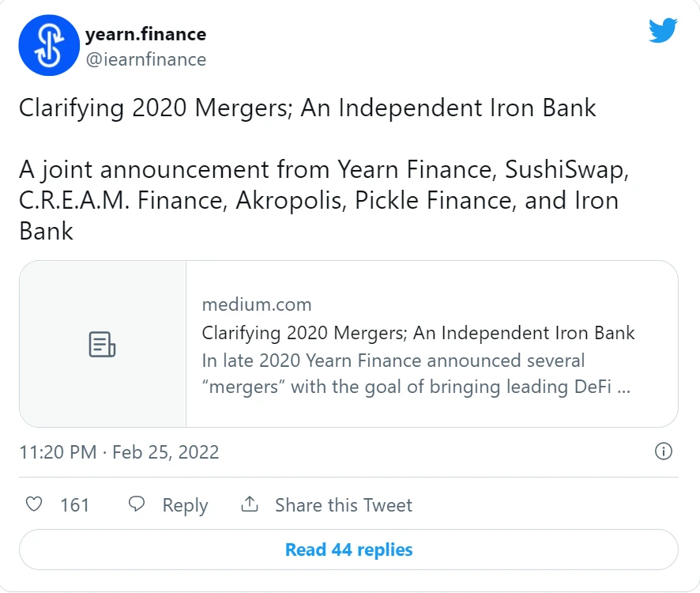Image resolution: width=700 pixels, height=593 pixels.
Task: Open the 11:20 PM Feb 25, 2022 timestamp
Action: tap(119, 452)
